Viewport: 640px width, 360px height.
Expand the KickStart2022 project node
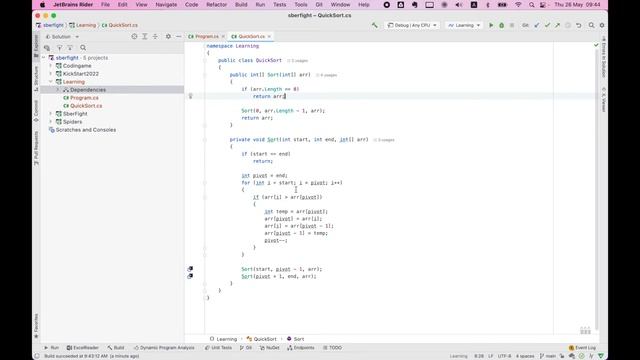pos(51,74)
